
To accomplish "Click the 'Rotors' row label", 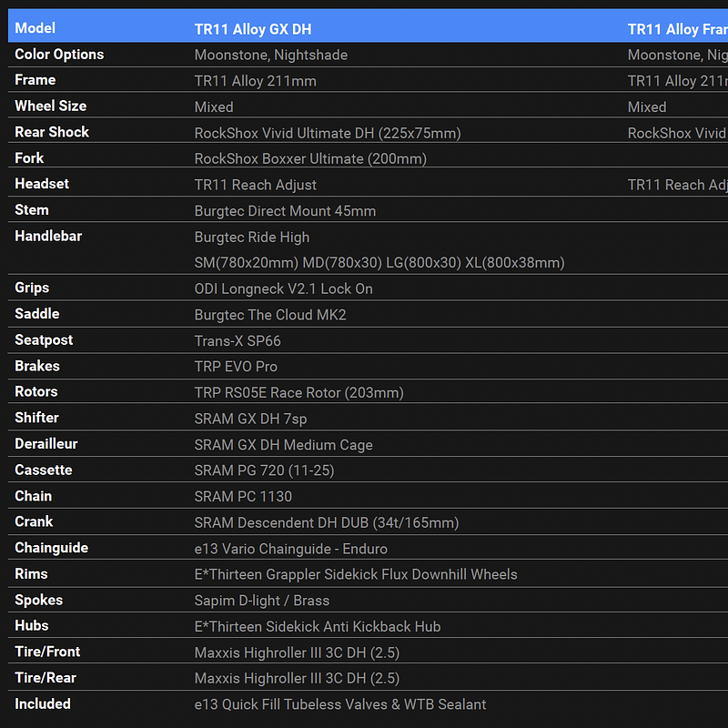I will point(36,391).
